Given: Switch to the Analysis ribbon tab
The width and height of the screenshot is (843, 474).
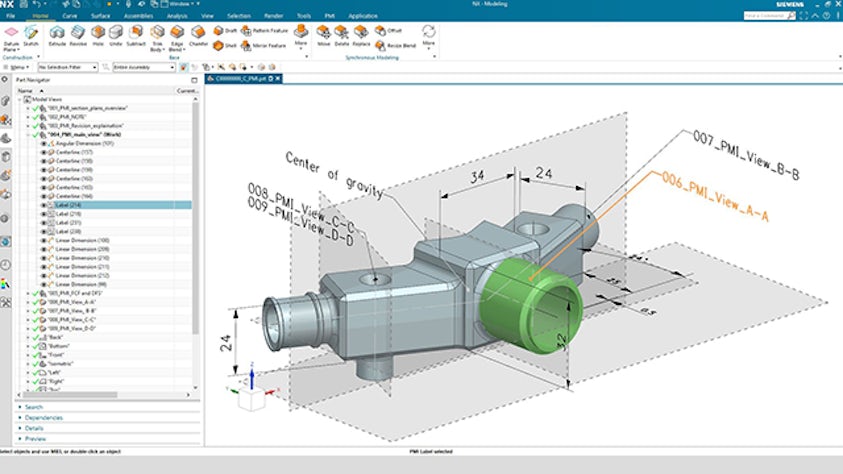Looking at the screenshot, I should (x=177, y=16).
